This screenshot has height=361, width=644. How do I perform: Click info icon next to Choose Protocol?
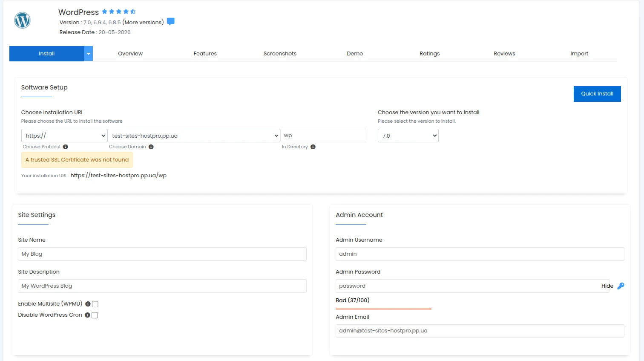click(x=66, y=147)
